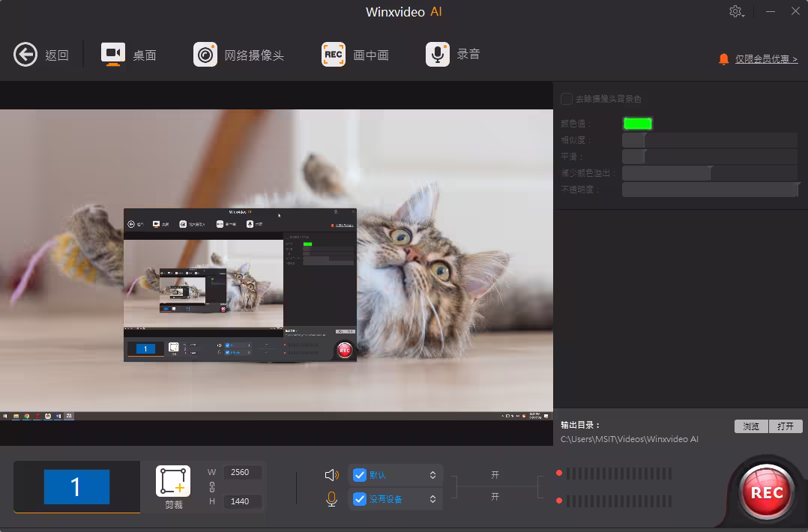This screenshot has height=532, width=808.
Task: Toggle the microphone device checkbox
Action: coord(360,499)
